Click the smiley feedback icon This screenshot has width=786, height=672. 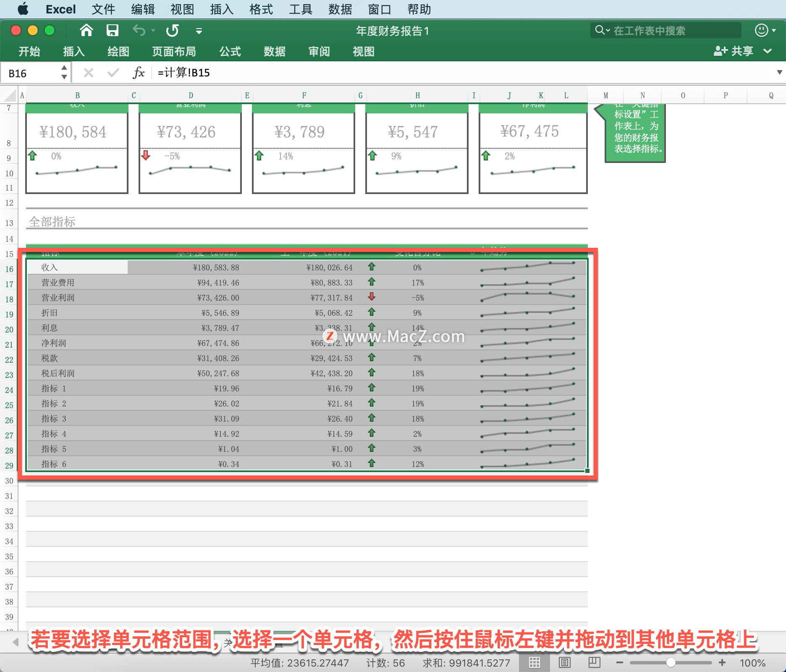pyautogui.click(x=762, y=30)
